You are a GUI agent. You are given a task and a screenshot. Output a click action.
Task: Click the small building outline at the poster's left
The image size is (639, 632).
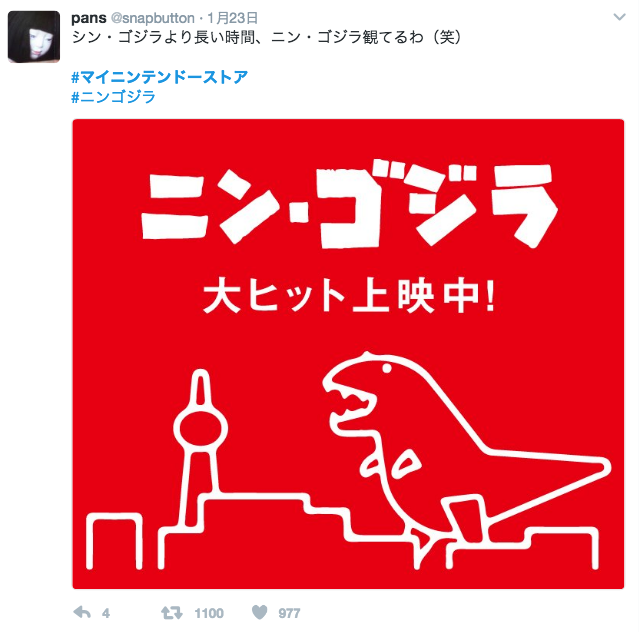click(x=114, y=541)
